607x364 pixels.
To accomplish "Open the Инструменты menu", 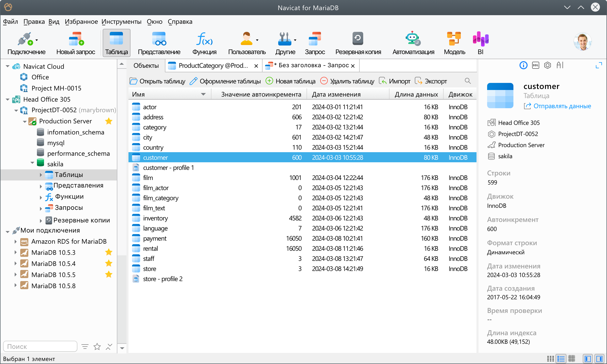I will 121,22.
